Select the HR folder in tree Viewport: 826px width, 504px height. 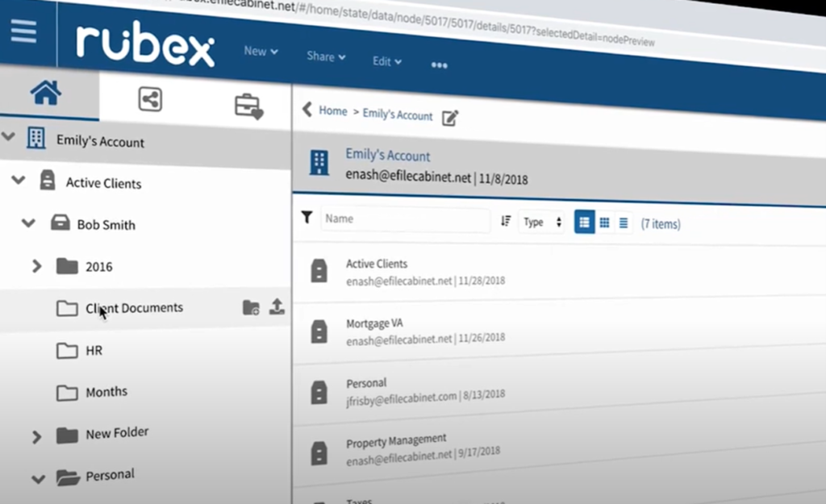point(94,351)
